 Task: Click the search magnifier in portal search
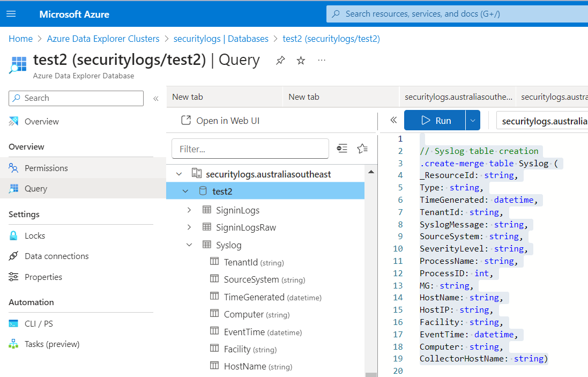pos(336,14)
